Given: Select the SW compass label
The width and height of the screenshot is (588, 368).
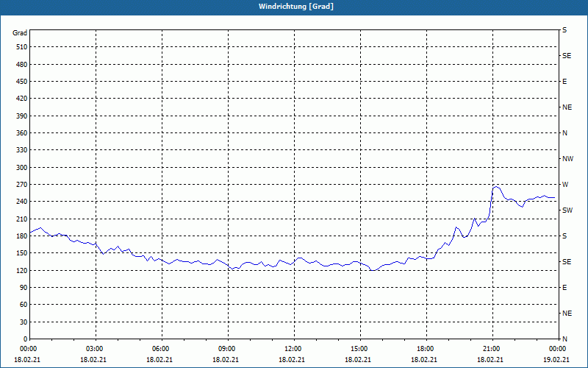Looking at the screenshot, I should click(567, 210).
